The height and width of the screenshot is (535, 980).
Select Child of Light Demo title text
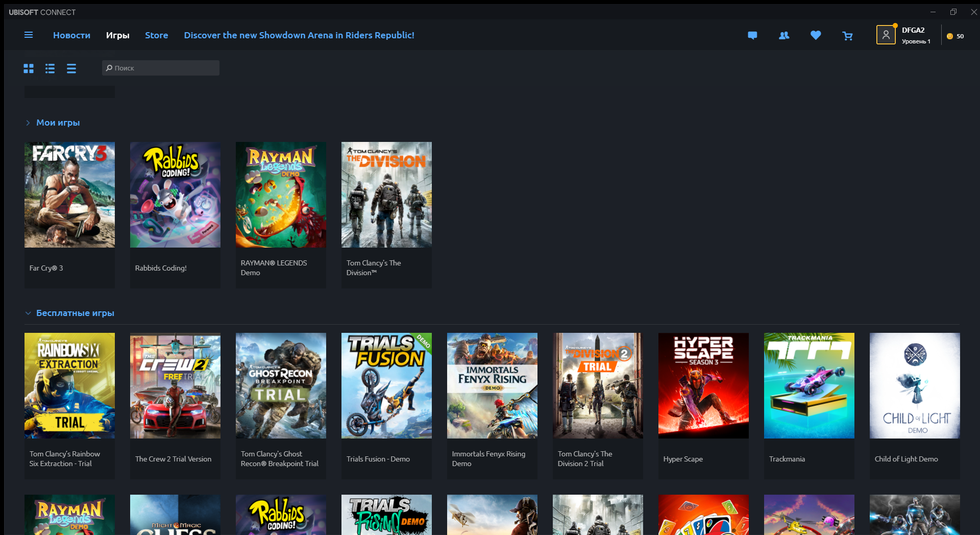click(906, 459)
